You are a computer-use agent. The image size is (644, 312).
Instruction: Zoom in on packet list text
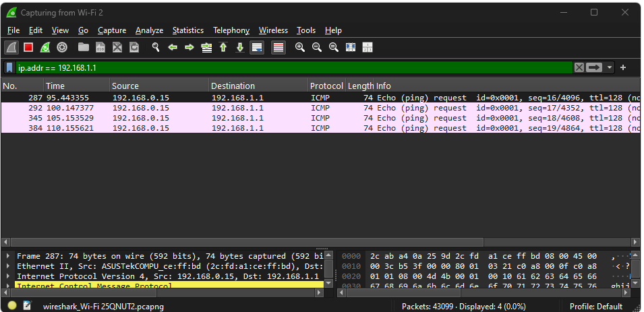[x=300, y=47]
